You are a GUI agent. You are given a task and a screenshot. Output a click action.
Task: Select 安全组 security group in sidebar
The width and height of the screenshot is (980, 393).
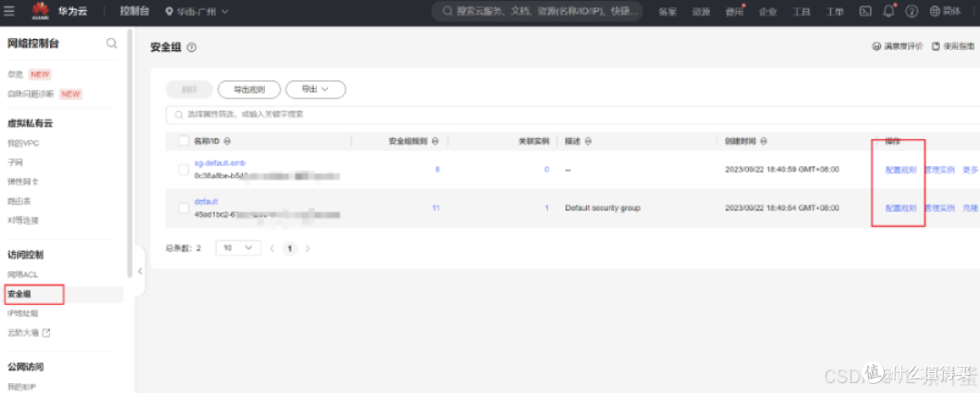coord(19,294)
